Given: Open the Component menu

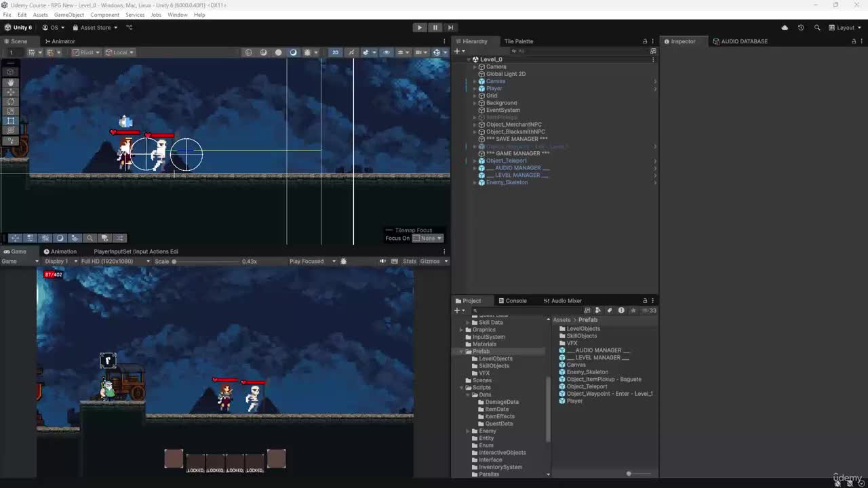Looking at the screenshot, I should (104, 15).
